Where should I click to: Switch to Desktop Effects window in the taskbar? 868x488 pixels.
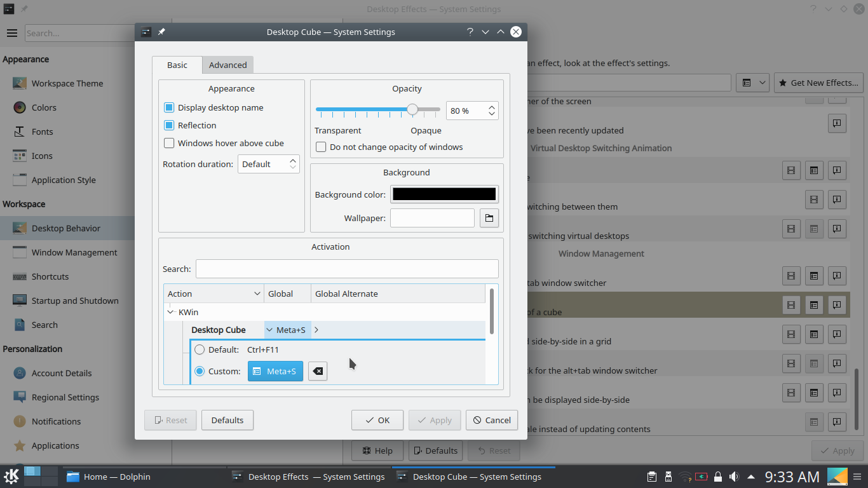309,477
